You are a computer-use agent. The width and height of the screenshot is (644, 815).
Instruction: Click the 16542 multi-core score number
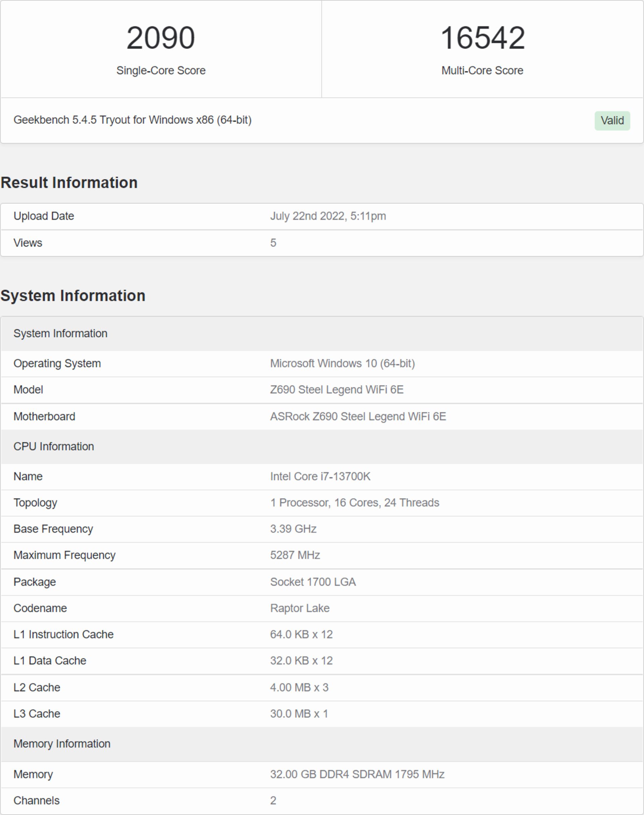point(482,38)
